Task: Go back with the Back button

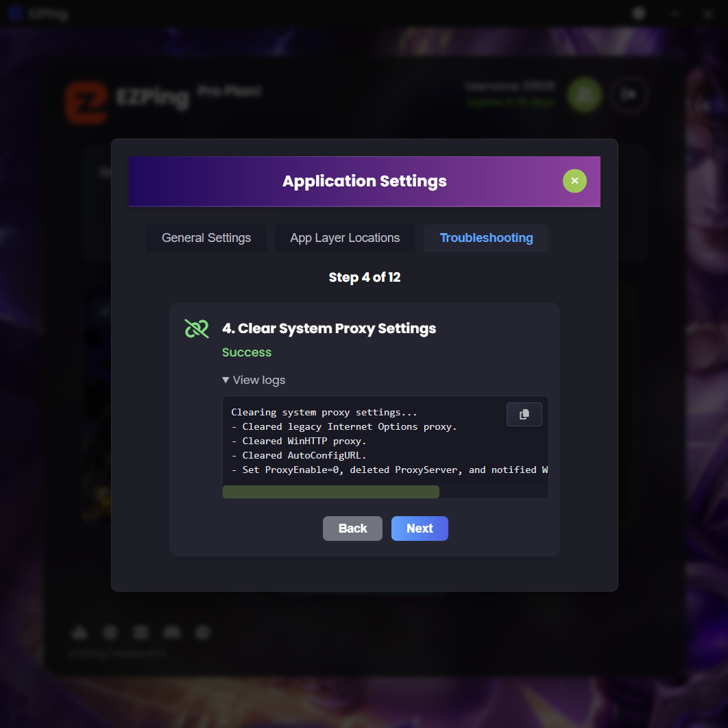Action: pyautogui.click(x=352, y=529)
